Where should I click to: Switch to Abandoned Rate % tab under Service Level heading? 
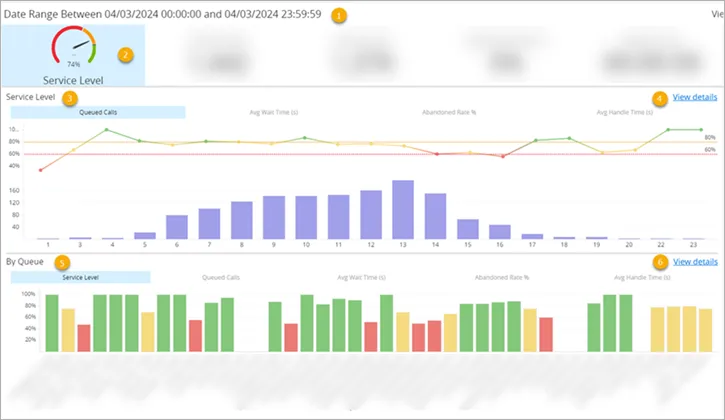pos(449,112)
